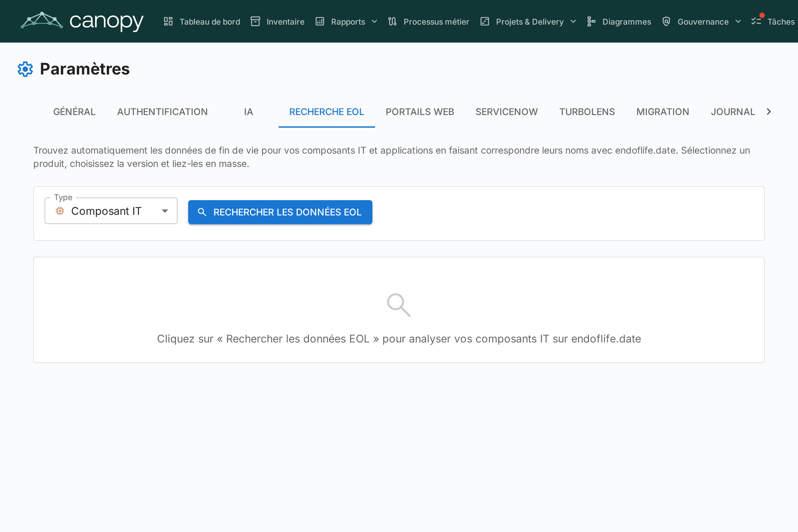Click the Composant IT chip icon

(x=60, y=211)
